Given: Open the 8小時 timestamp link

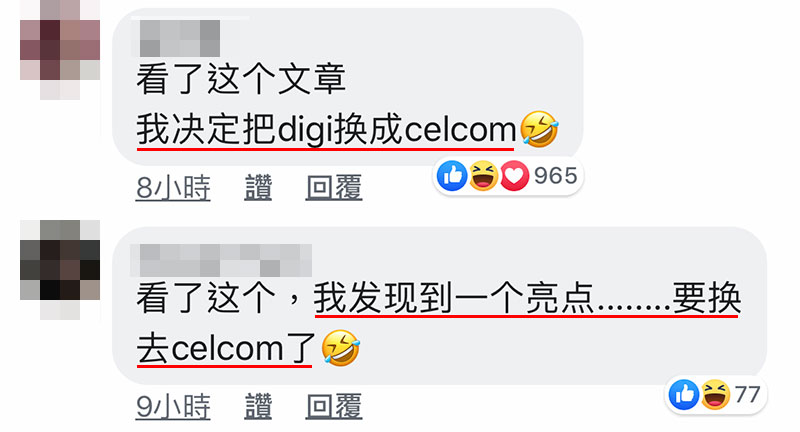Looking at the screenshot, I should pos(173,187).
